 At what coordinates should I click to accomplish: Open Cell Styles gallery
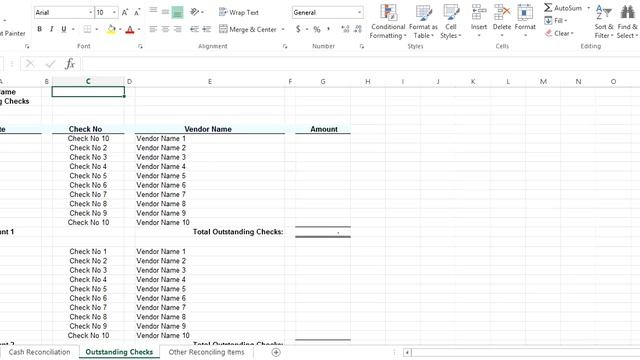[x=451, y=21]
